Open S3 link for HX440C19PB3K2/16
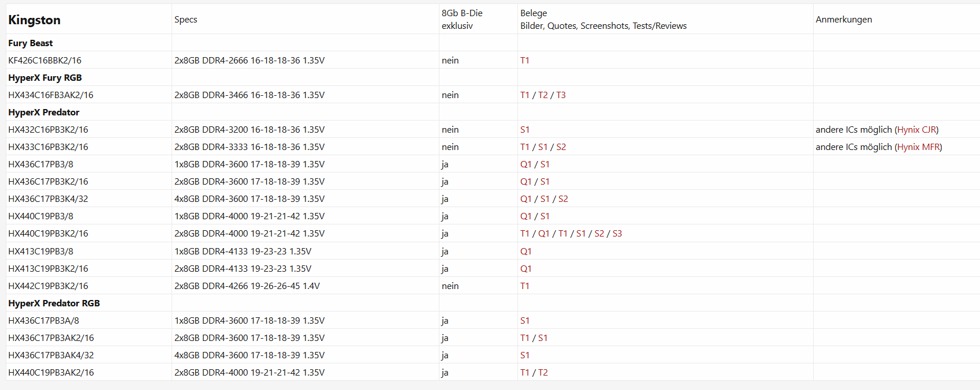Screen dimensions: 980x390 (x=617, y=234)
